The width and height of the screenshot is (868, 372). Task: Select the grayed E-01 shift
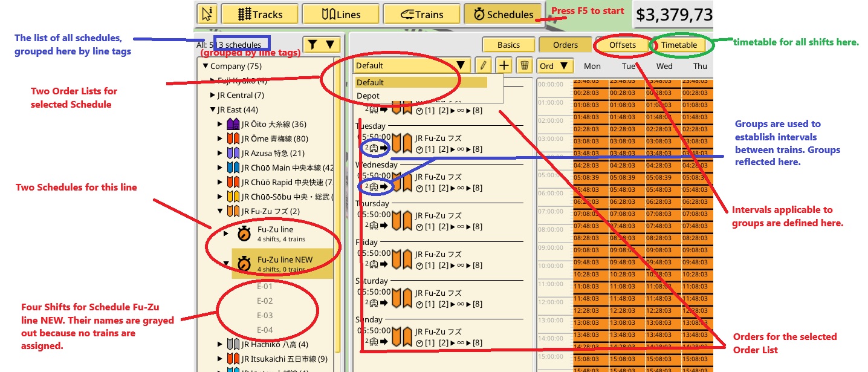[265, 286]
